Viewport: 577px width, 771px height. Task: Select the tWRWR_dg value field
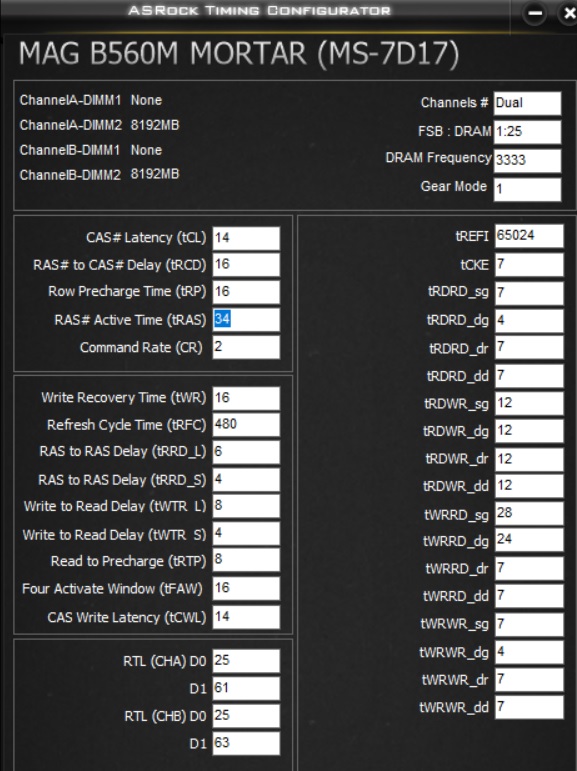coord(529,652)
